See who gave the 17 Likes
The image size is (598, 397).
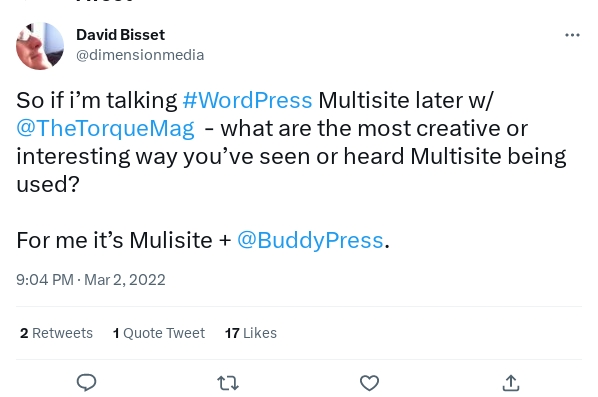point(251,333)
